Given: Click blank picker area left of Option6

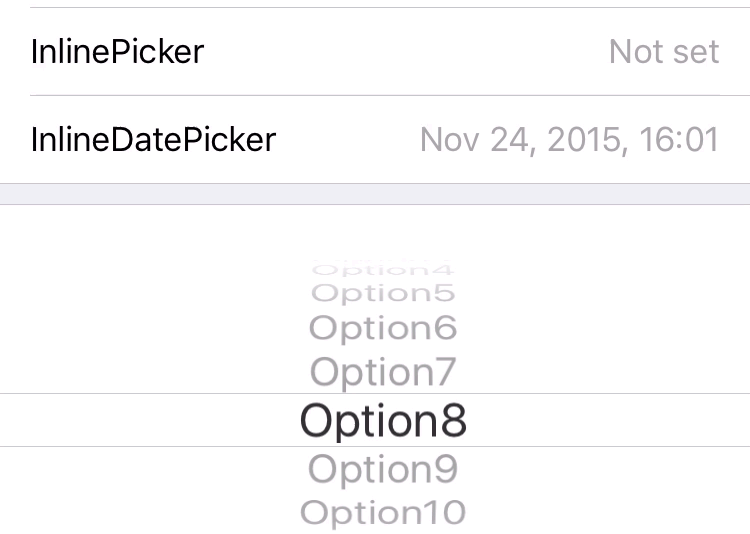Looking at the screenshot, I should (x=150, y=328).
